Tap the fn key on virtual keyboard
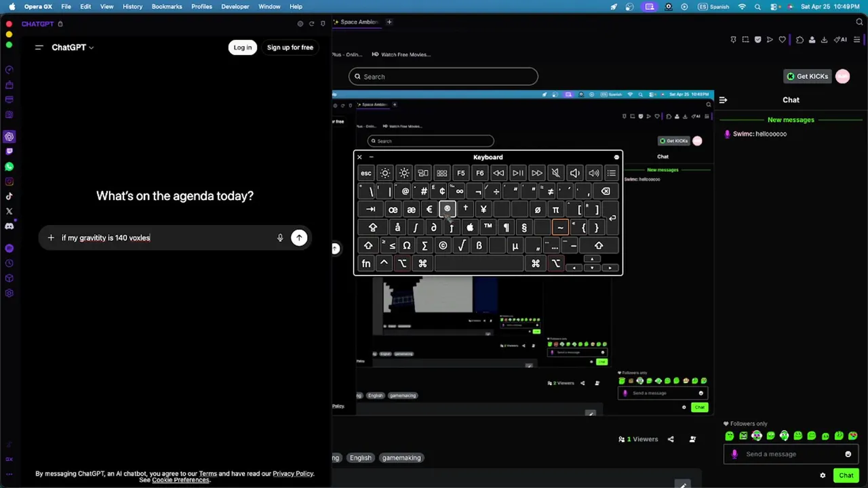 point(366,264)
